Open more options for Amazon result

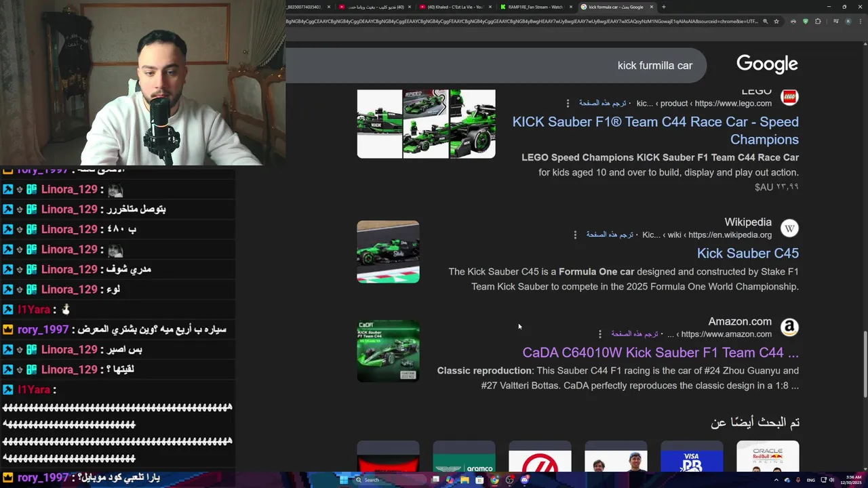[x=599, y=334]
